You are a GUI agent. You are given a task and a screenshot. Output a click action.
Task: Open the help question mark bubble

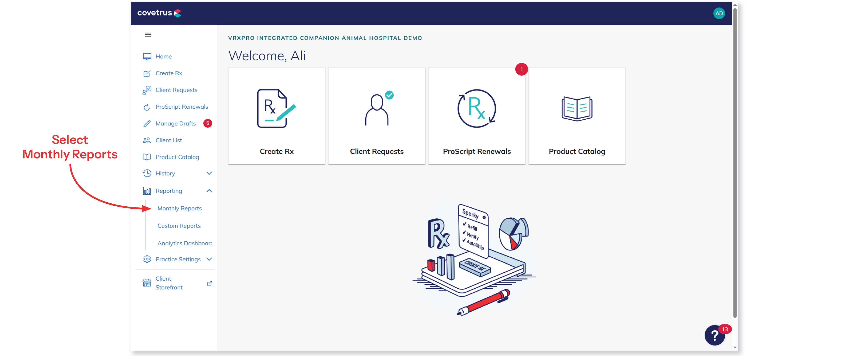pyautogui.click(x=714, y=335)
